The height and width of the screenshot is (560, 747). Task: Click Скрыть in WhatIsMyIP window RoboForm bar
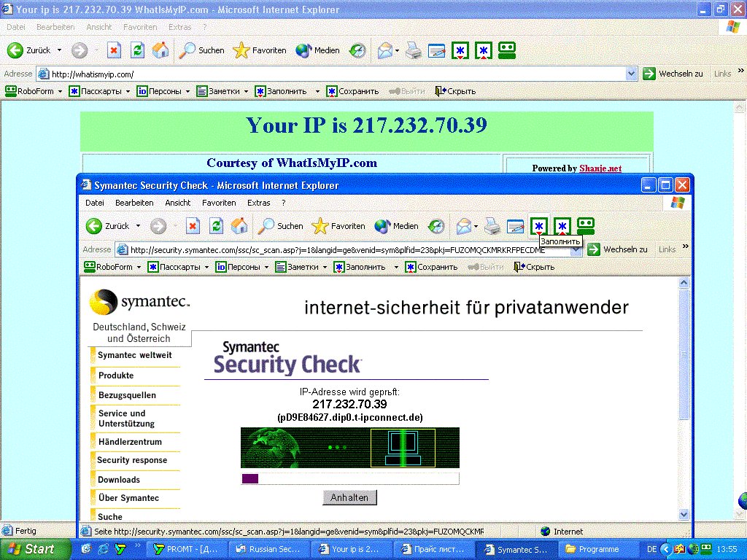tap(455, 91)
